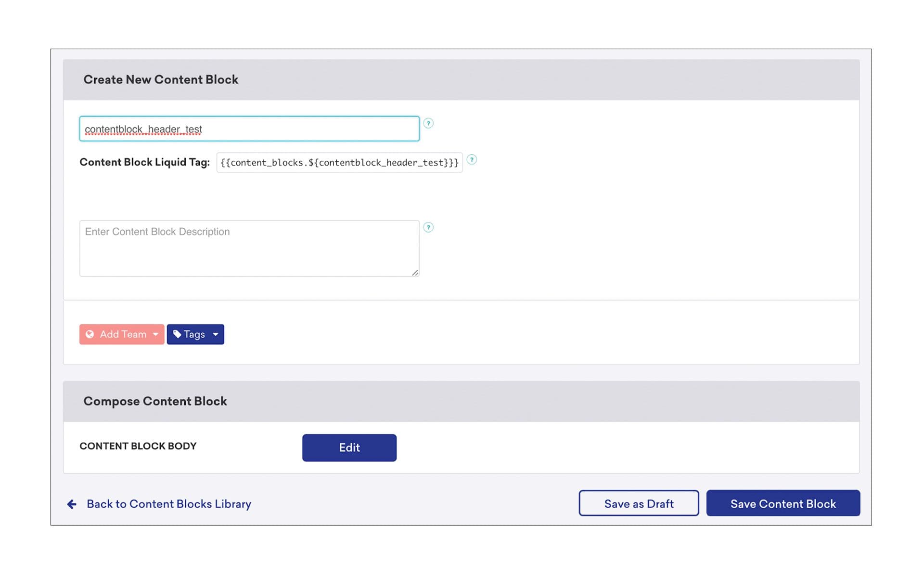The height and width of the screenshot is (578, 924).
Task: Click into Content Block Description textarea
Action: (249, 249)
